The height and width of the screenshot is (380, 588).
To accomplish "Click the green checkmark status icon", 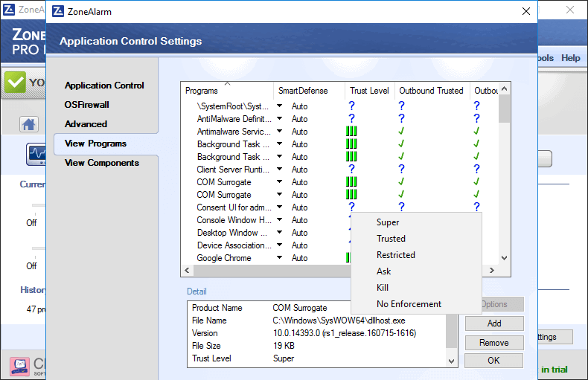I will (x=15, y=82).
